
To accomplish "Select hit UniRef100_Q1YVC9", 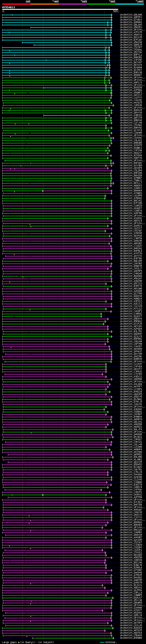I will pyautogui.click(x=131, y=130).
